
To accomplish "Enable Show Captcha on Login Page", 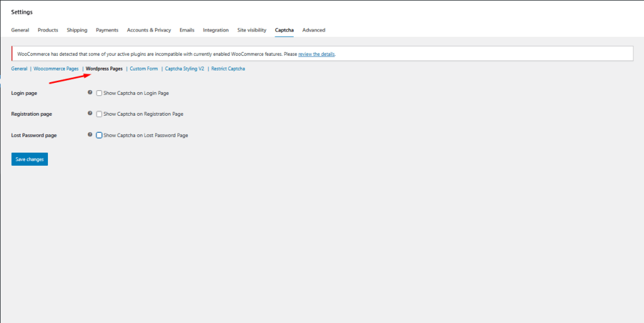I will (x=99, y=93).
